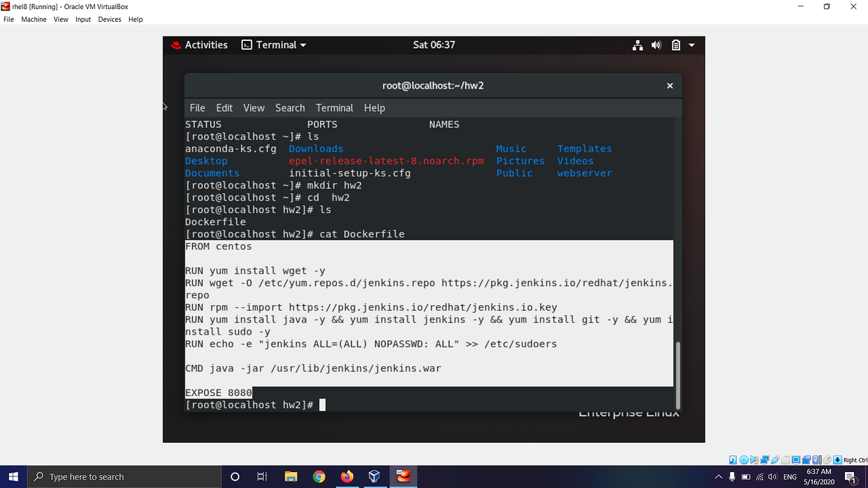Open VirtualBox Help menu

coord(136,19)
